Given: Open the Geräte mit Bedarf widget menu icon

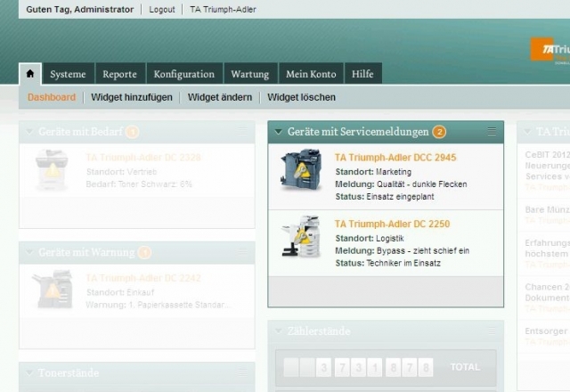Looking at the screenshot, I should click(x=242, y=131).
